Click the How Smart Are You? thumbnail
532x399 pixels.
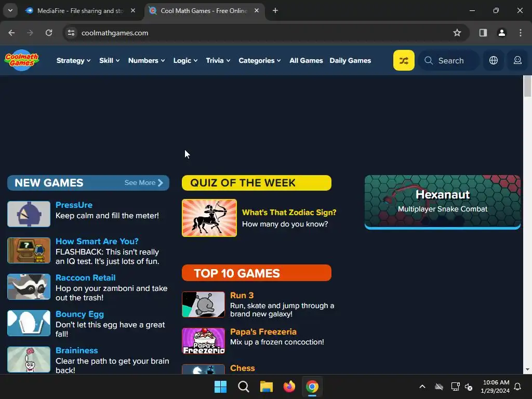pyautogui.click(x=29, y=250)
